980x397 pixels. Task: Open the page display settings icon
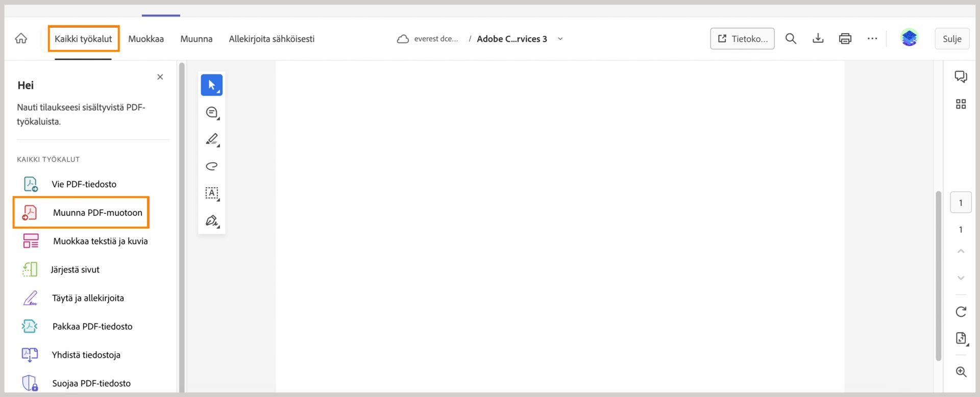coord(961,338)
